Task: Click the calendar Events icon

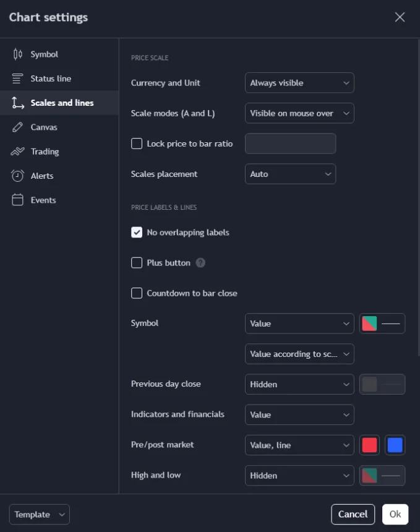Action: [x=18, y=200]
